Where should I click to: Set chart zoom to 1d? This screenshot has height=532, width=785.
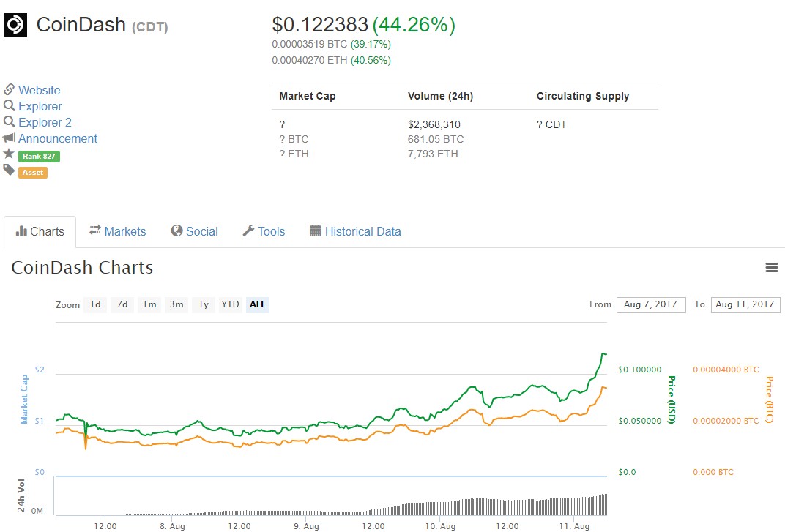point(95,304)
